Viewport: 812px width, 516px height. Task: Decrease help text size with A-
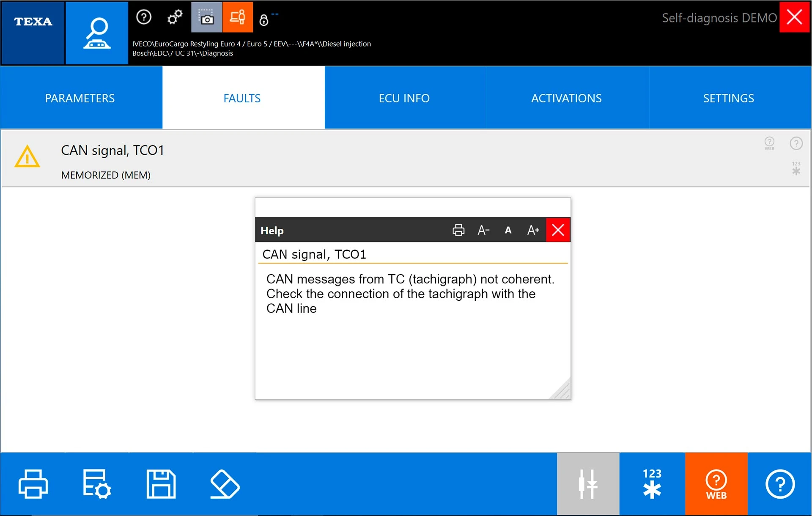pyautogui.click(x=483, y=230)
